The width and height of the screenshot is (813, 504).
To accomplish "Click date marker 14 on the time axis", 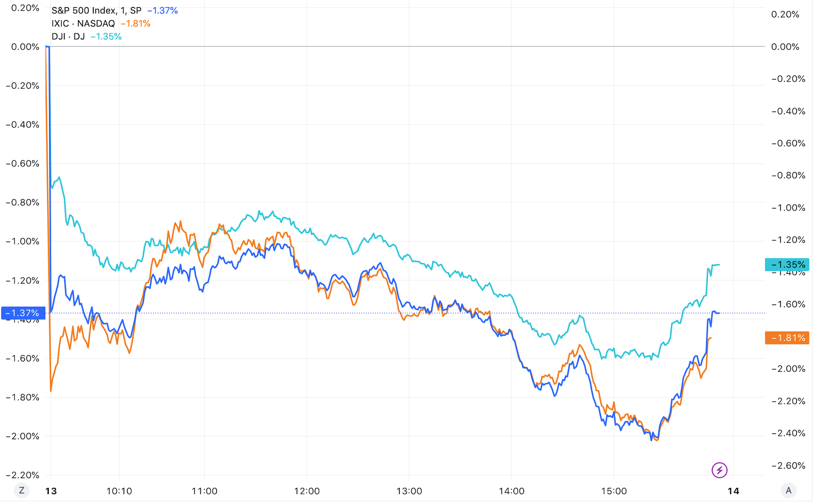I will click(733, 491).
